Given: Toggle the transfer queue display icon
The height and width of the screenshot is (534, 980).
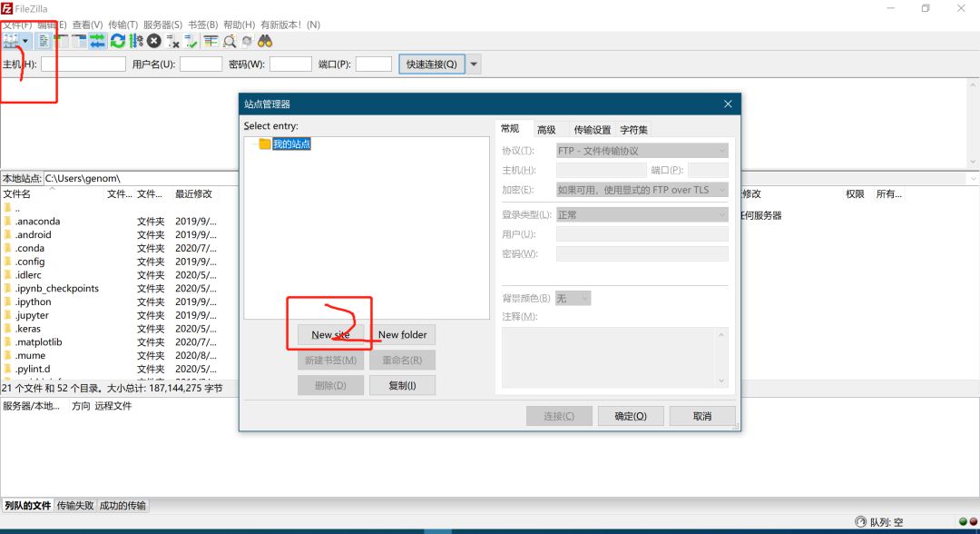Looking at the screenshot, I should pyautogui.click(x=97, y=41).
